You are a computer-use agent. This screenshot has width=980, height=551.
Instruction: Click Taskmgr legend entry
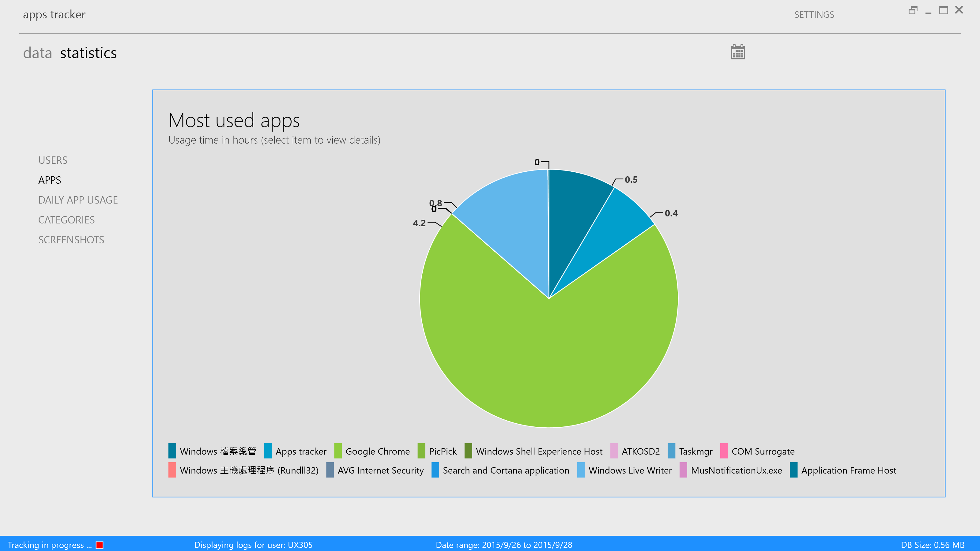[x=695, y=452]
